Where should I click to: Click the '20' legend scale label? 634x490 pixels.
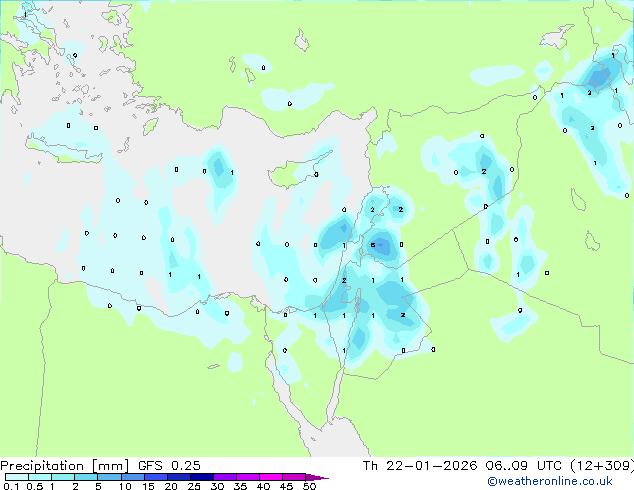coord(171,486)
